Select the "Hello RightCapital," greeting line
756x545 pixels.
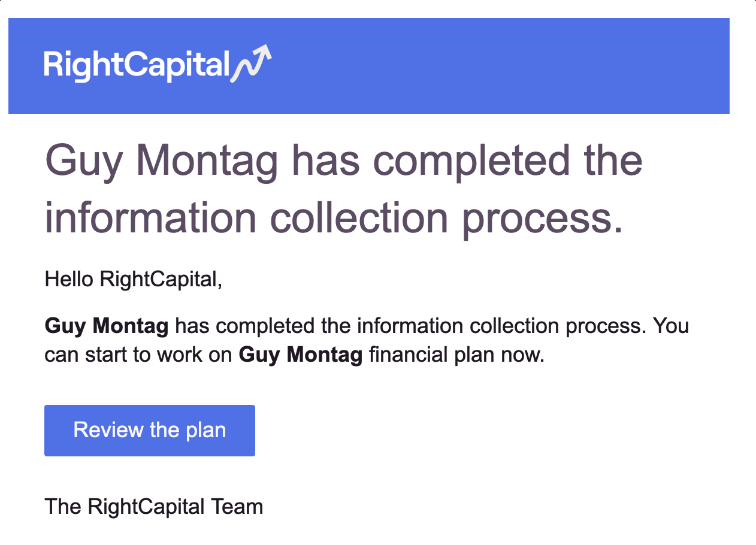click(134, 278)
